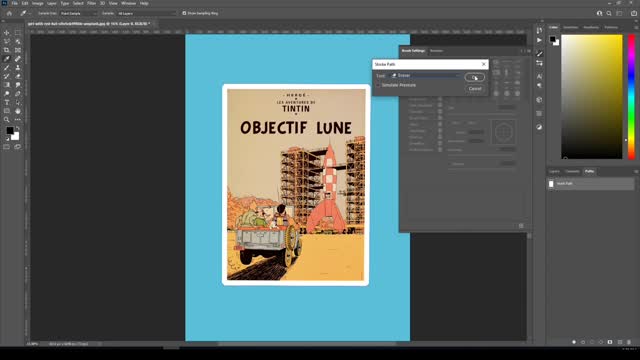Select the Dodge tool
The width and height of the screenshot is (640, 360).
coord(7,93)
